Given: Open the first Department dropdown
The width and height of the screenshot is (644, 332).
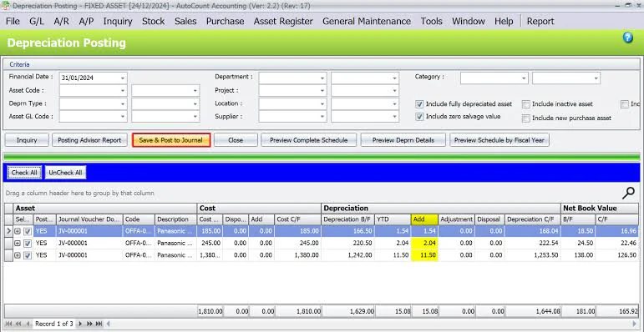Looking at the screenshot, I should tap(322, 78).
